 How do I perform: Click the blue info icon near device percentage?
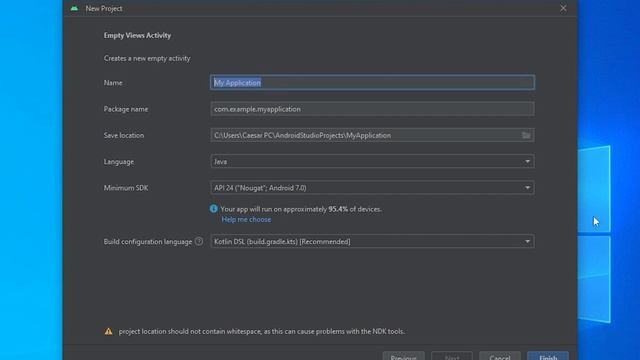click(213, 209)
